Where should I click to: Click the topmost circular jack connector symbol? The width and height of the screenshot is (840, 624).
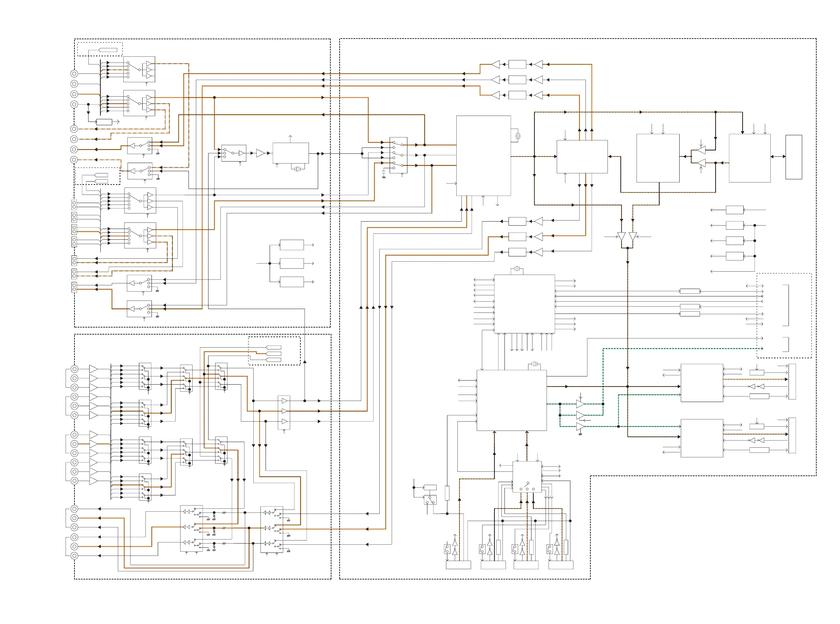coord(74,74)
